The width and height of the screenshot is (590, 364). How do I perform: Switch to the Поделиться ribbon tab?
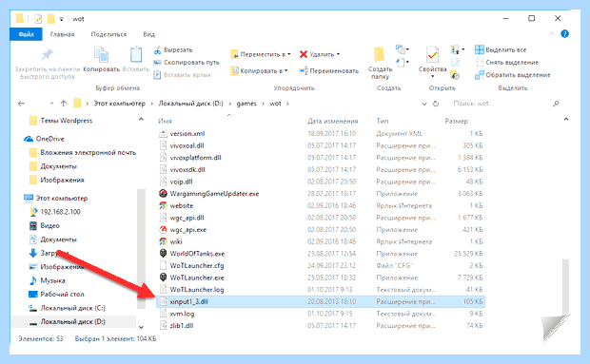[108, 34]
